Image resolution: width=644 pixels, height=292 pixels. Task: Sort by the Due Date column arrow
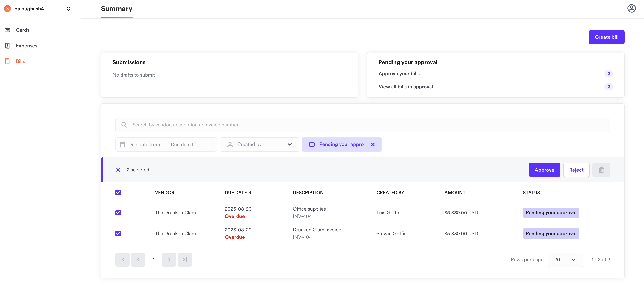[x=250, y=192]
